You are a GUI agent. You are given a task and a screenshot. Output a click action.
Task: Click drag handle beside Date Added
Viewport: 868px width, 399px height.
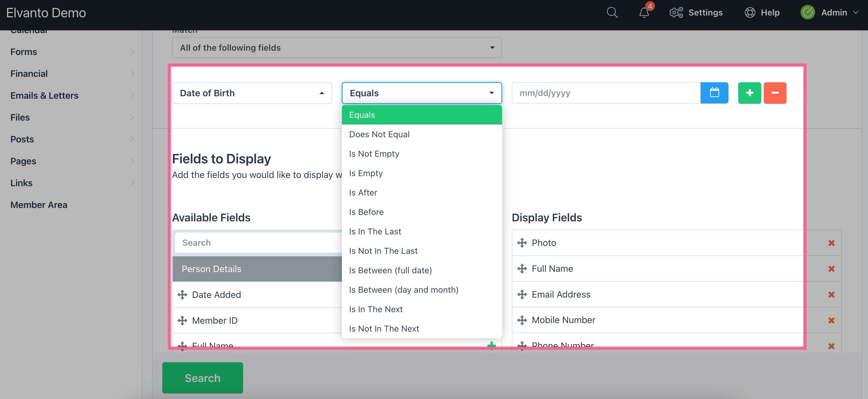(x=182, y=295)
